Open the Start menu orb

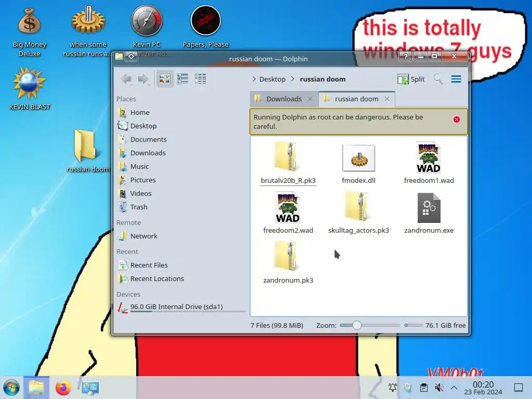click(x=11, y=388)
